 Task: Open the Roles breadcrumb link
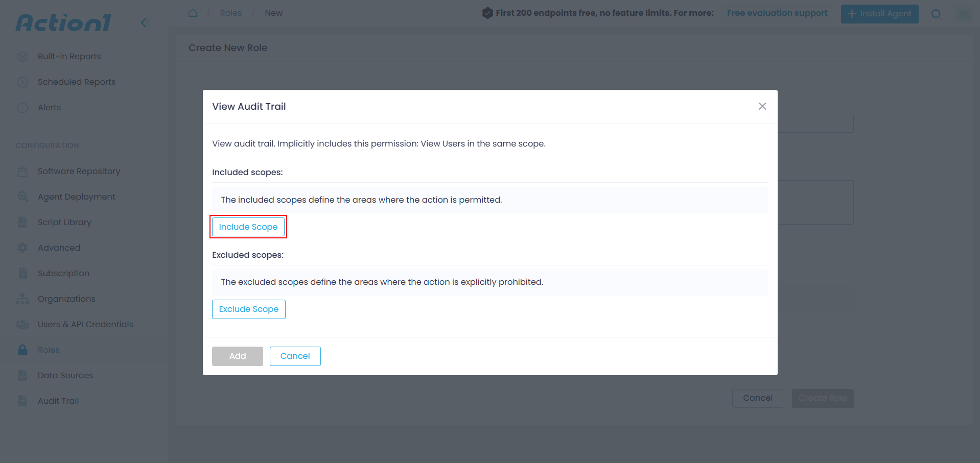[x=231, y=13]
